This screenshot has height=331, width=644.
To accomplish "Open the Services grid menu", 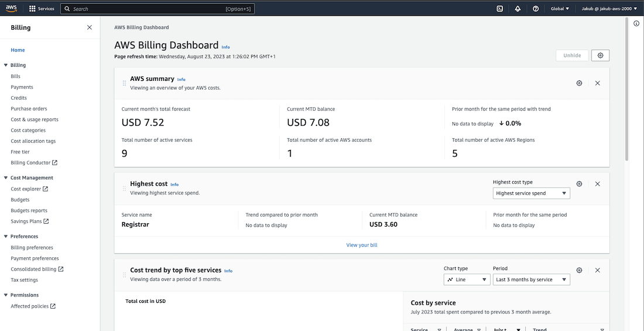I will pyautogui.click(x=42, y=9).
